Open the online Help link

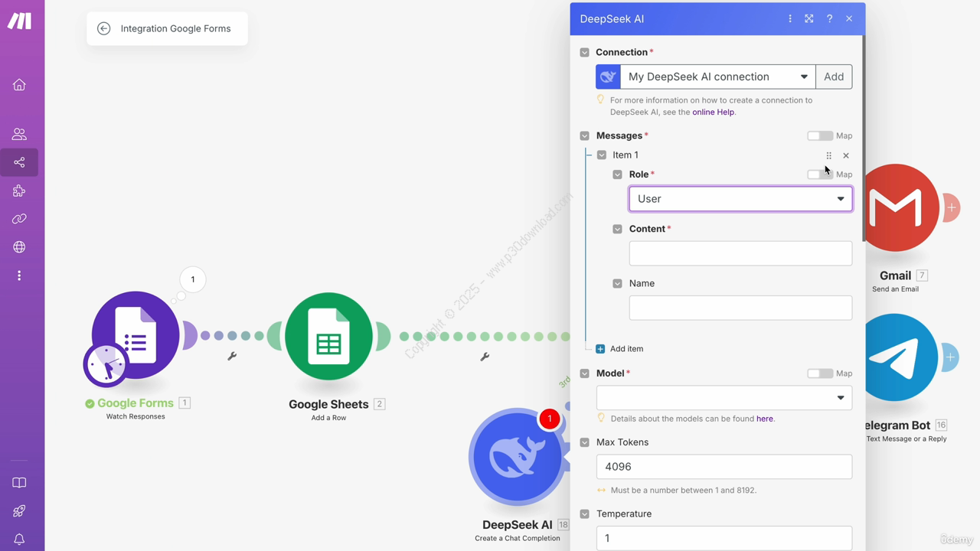pyautogui.click(x=713, y=112)
